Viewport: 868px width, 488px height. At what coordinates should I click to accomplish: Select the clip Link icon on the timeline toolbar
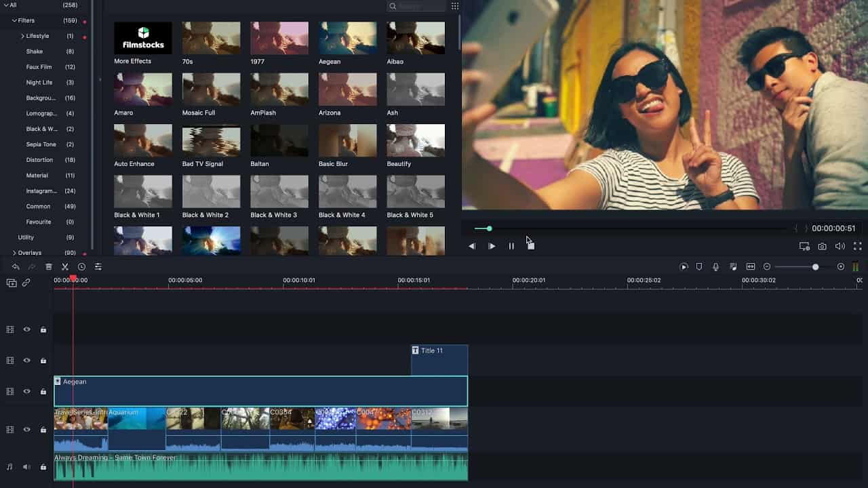(24, 283)
